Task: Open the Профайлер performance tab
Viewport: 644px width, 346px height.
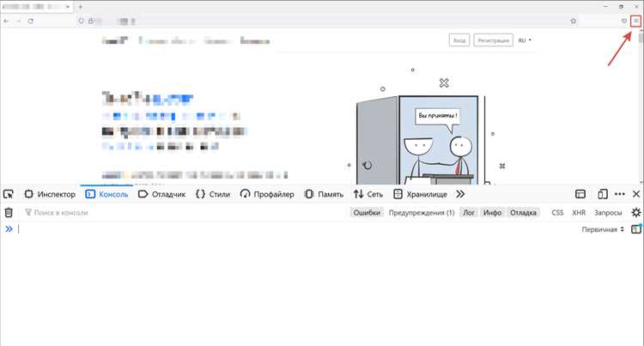Action: (x=267, y=194)
